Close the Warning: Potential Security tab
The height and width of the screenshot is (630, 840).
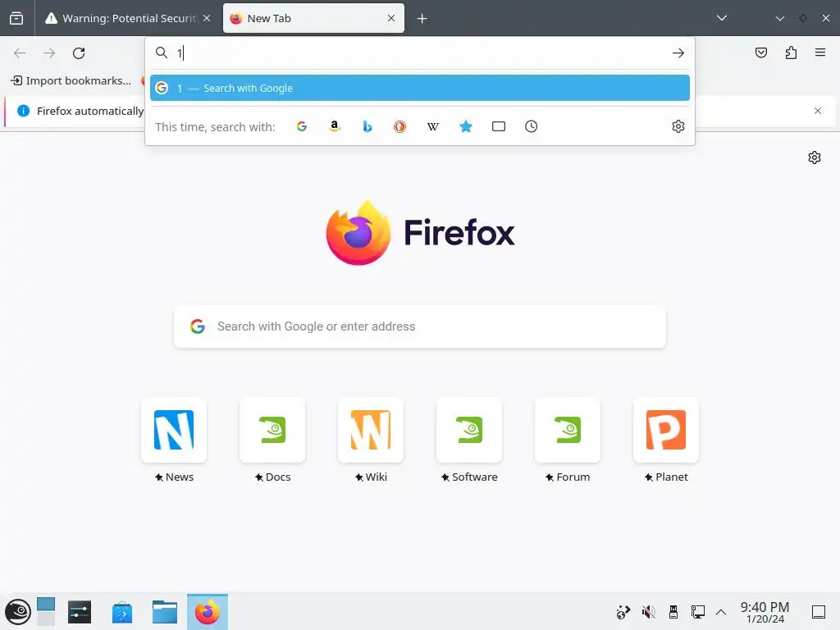click(x=207, y=18)
